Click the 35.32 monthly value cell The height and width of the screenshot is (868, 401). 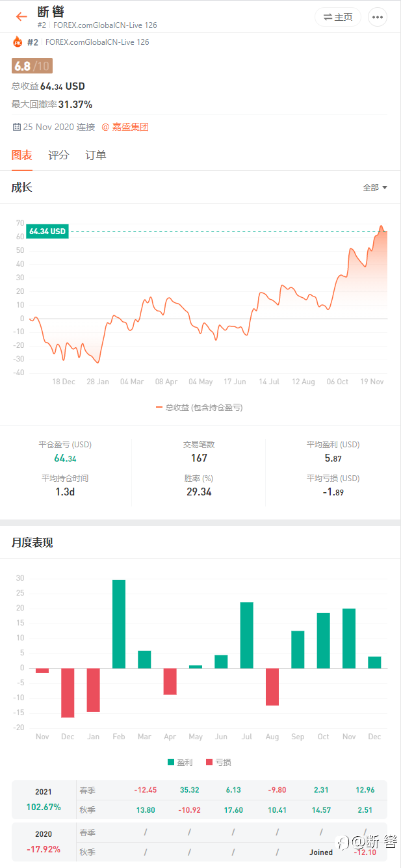coord(190,790)
